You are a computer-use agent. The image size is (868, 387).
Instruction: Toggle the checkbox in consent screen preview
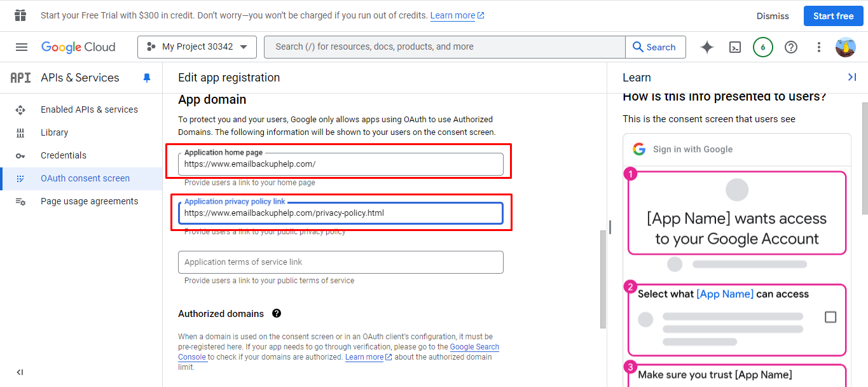pos(830,317)
